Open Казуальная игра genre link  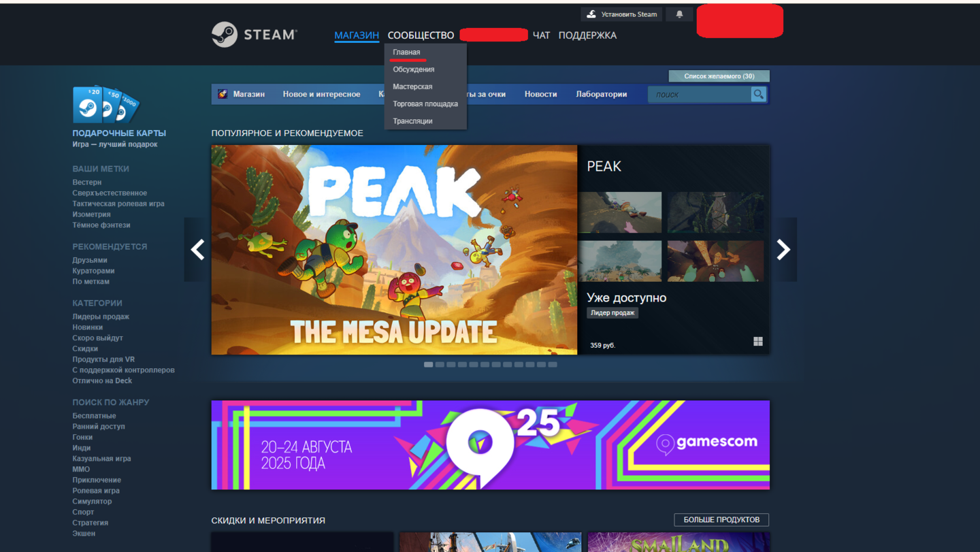point(102,459)
